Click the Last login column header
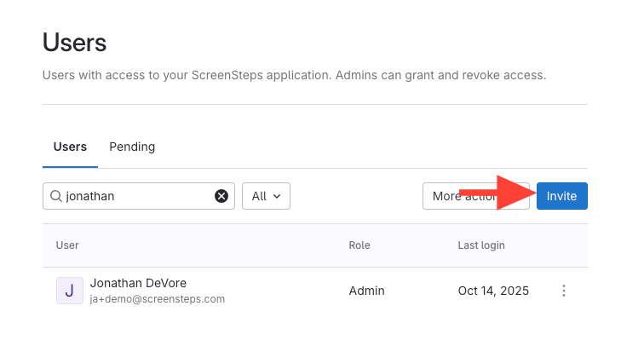The height and width of the screenshot is (352, 644). click(481, 245)
